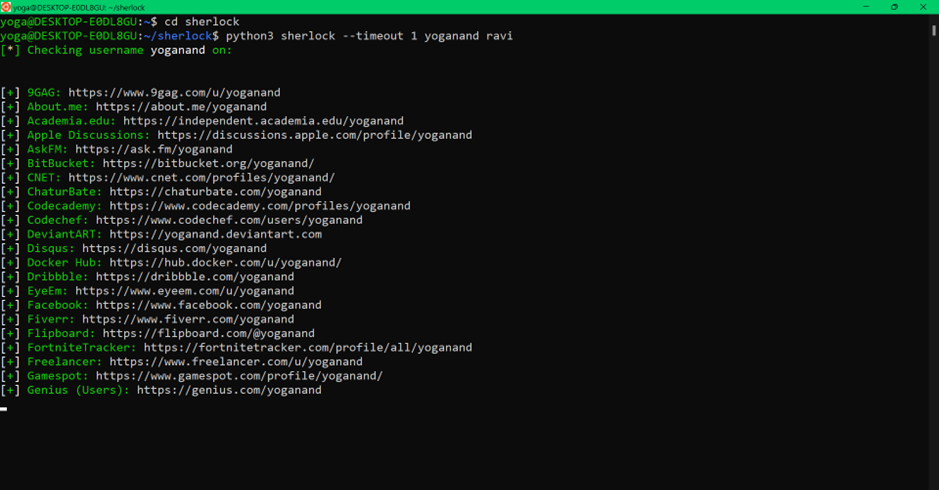Click the DeviantART yoganand URL
This screenshot has width=939, height=490.
216,234
